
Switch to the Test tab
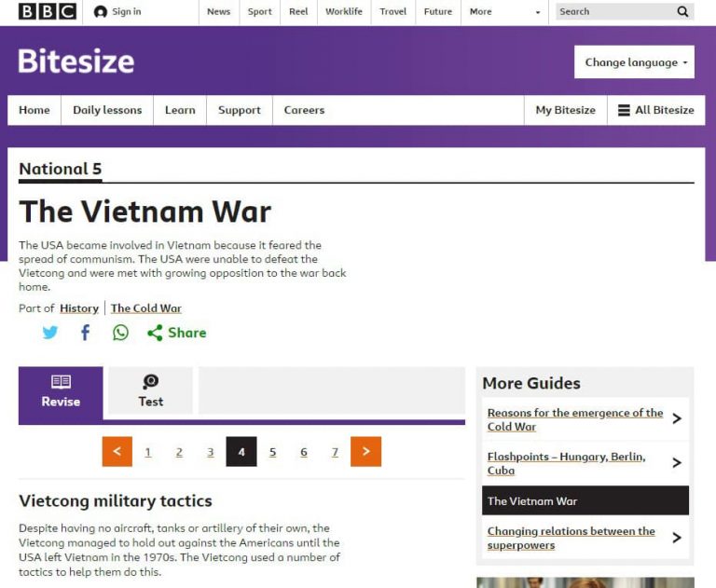point(150,390)
